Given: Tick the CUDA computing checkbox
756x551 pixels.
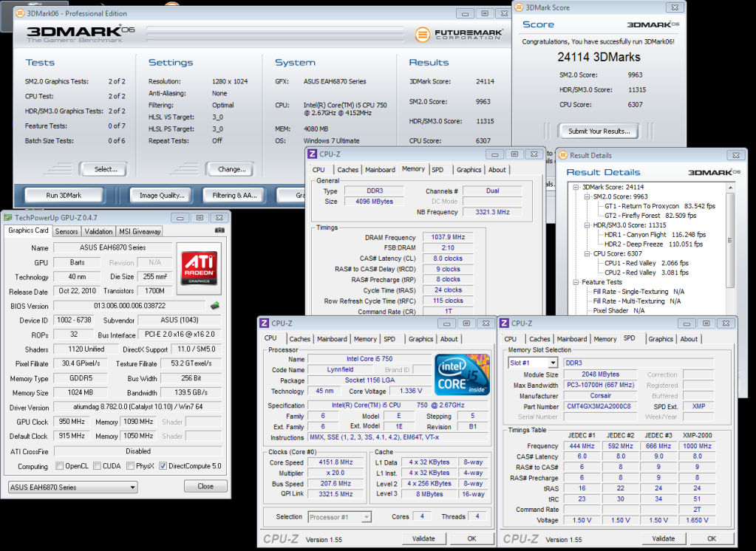Looking at the screenshot, I should coord(97,466).
